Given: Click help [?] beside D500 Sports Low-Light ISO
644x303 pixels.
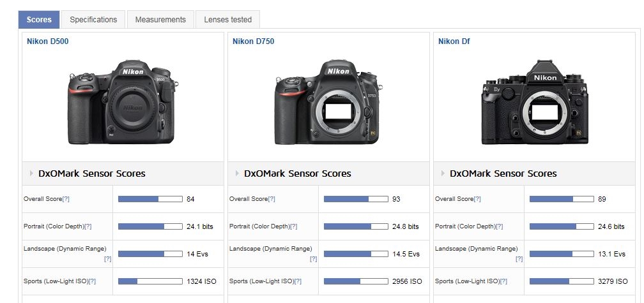Looking at the screenshot, I should pyautogui.click(x=92, y=281).
